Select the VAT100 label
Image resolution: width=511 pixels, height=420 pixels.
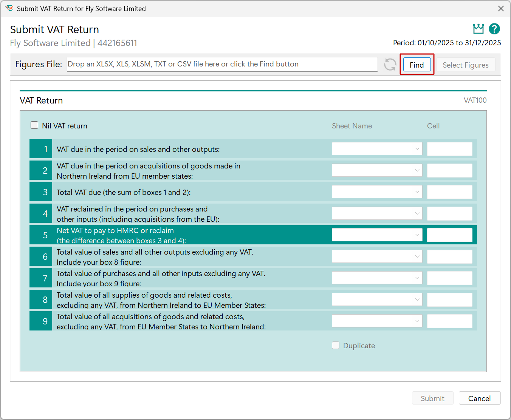coord(475,100)
